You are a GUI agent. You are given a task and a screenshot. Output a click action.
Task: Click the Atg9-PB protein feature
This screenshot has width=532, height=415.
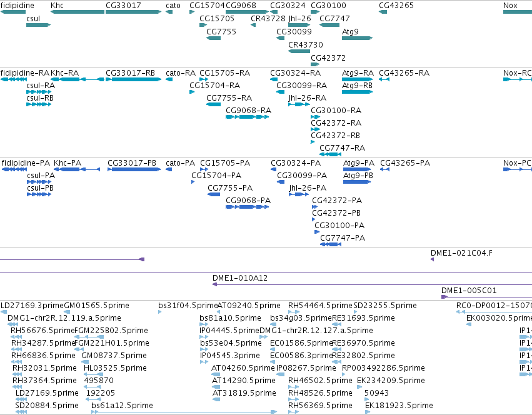pyautogui.click(x=357, y=182)
